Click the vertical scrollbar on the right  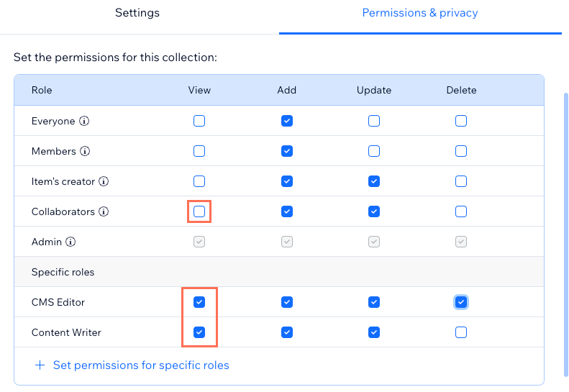coord(565,234)
